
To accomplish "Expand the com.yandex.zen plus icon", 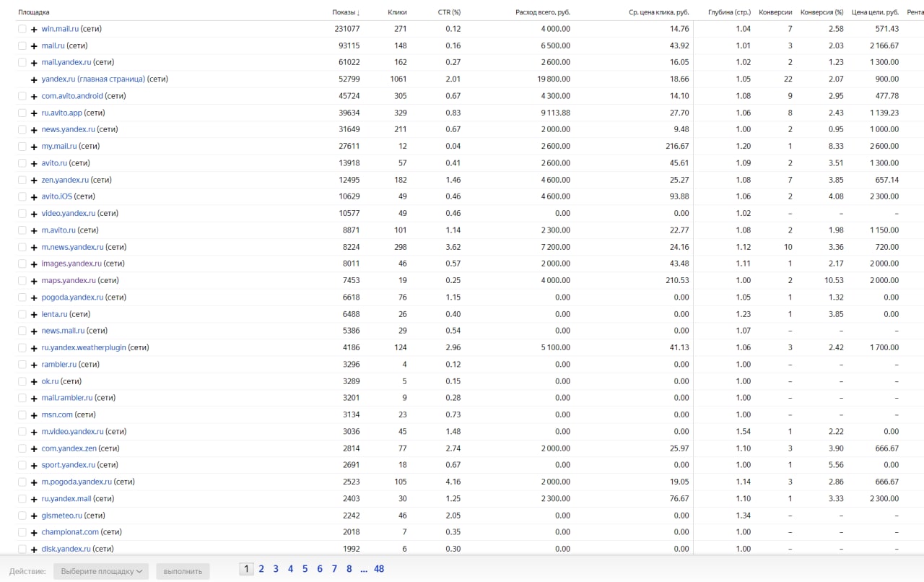I will (x=34, y=448).
